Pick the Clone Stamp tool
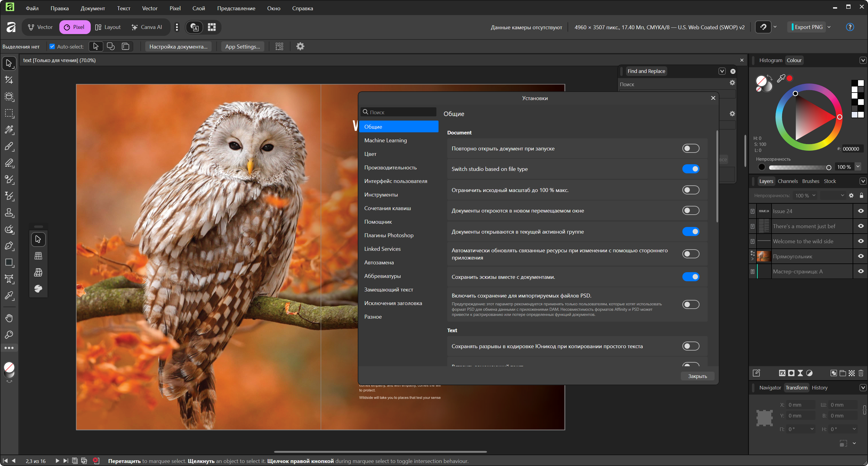 tap(9, 213)
